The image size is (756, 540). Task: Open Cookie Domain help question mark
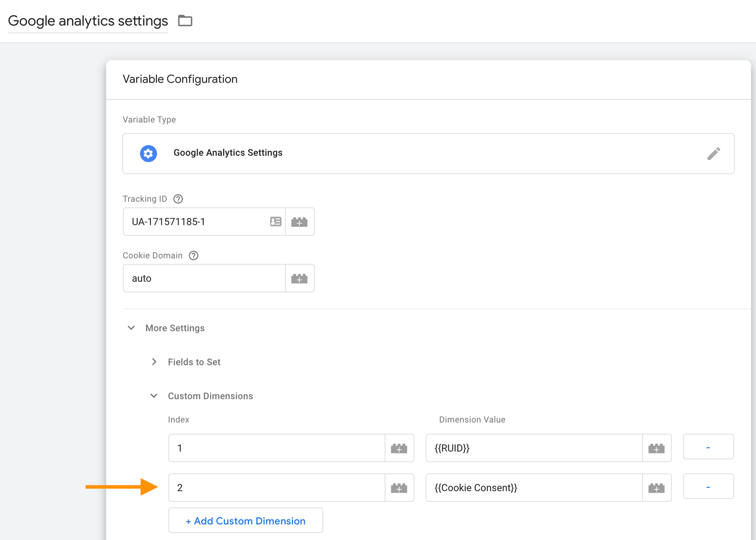(x=194, y=256)
